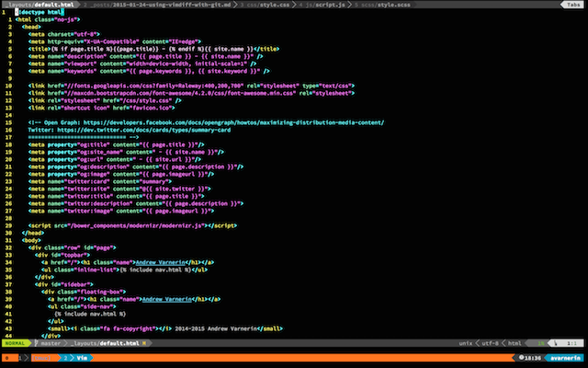Image resolution: width=588 pixels, height=368 pixels.
Task: Click the avarnerin label in tmux bar
Action: [565, 358]
